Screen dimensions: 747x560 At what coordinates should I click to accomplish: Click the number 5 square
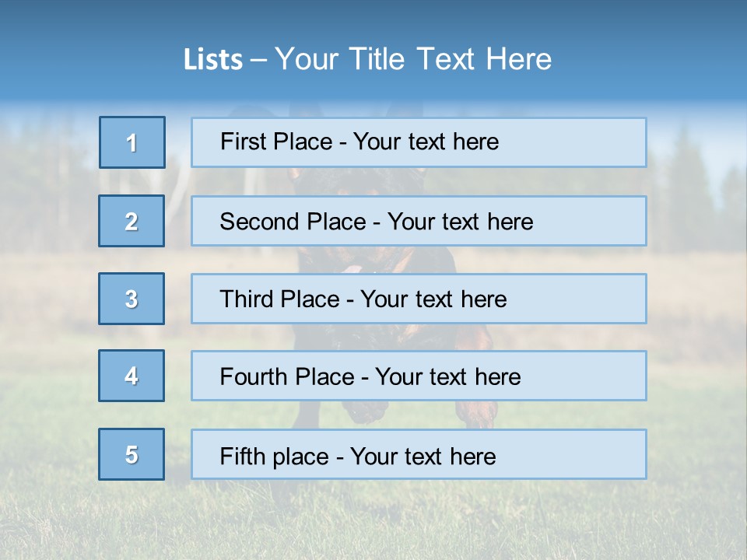tap(132, 454)
